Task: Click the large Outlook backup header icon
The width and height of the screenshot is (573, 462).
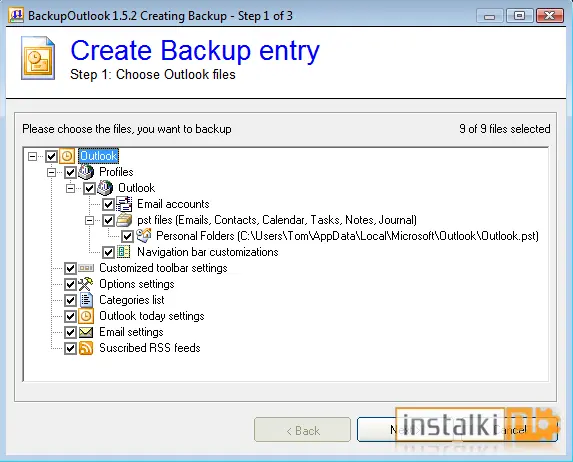Action: point(38,58)
